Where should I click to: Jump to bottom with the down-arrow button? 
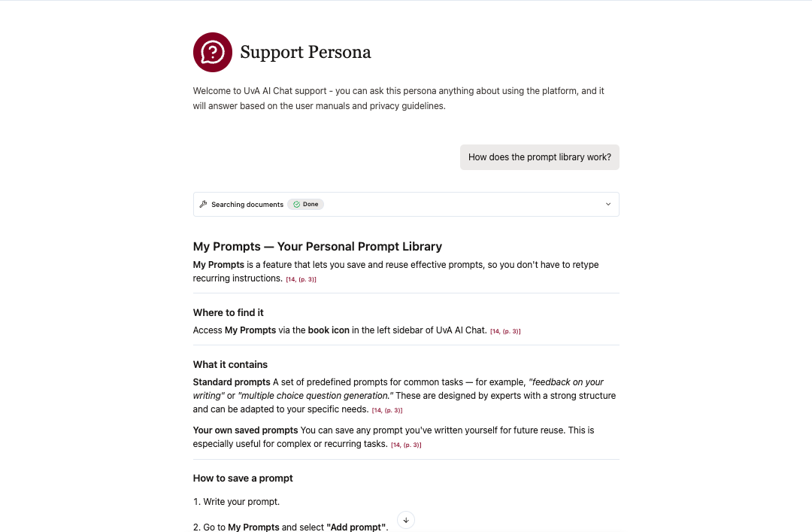(406, 520)
